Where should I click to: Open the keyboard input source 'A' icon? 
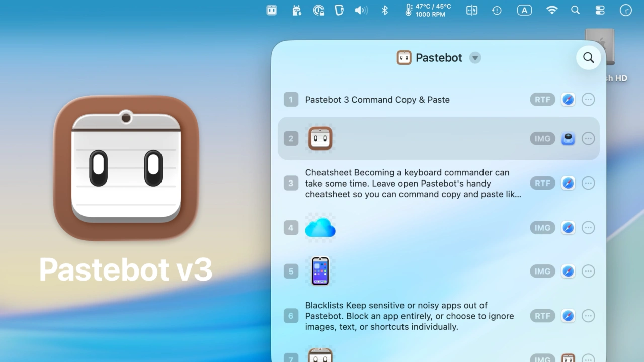[x=524, y=10]
